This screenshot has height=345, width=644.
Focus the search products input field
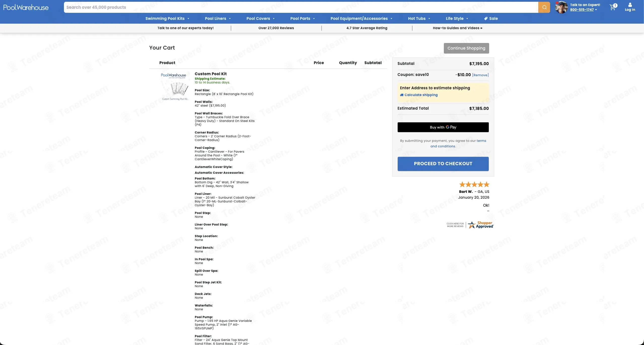tap(301, 7)
